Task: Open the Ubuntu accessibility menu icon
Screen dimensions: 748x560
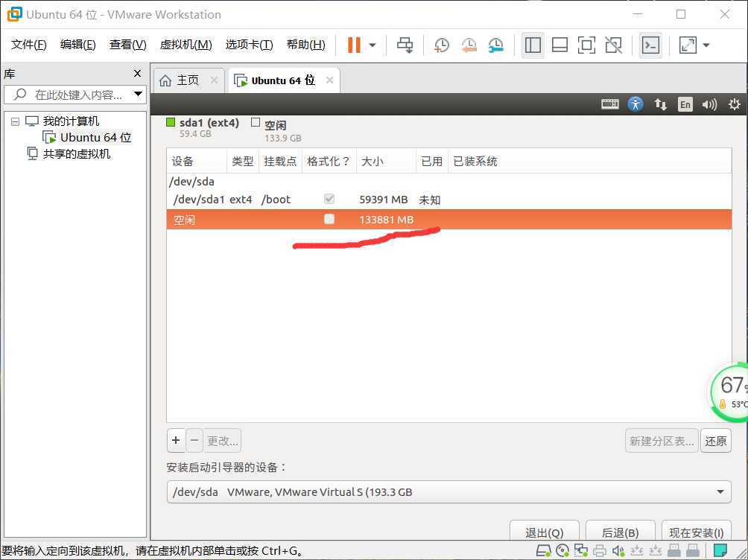Action: point(636,104)
